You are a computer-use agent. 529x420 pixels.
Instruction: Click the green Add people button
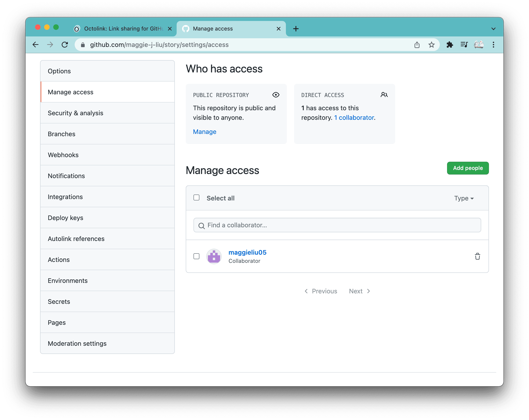point(468,168)
